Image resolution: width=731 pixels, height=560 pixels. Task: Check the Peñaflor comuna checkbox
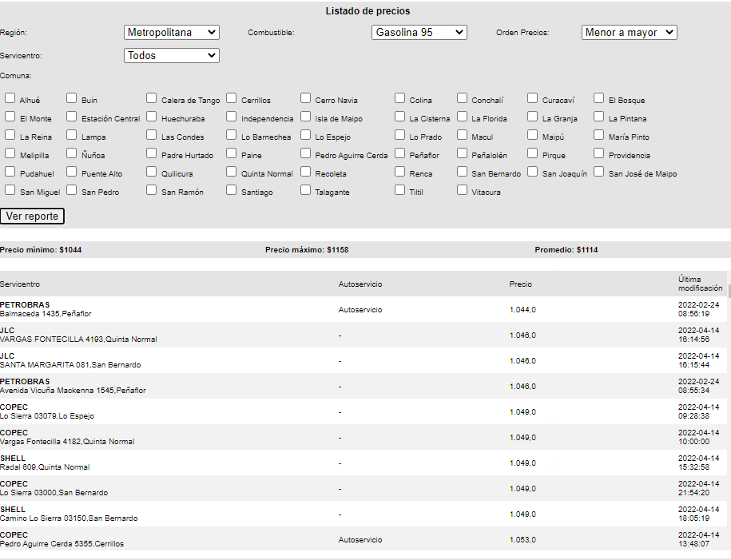tap(400, 153)
